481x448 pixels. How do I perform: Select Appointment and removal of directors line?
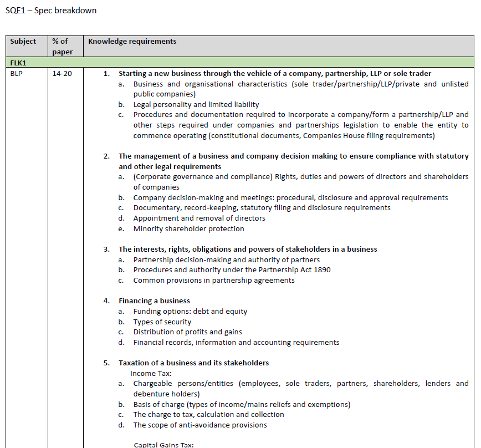pyautogui.click(x=199, y=218)
